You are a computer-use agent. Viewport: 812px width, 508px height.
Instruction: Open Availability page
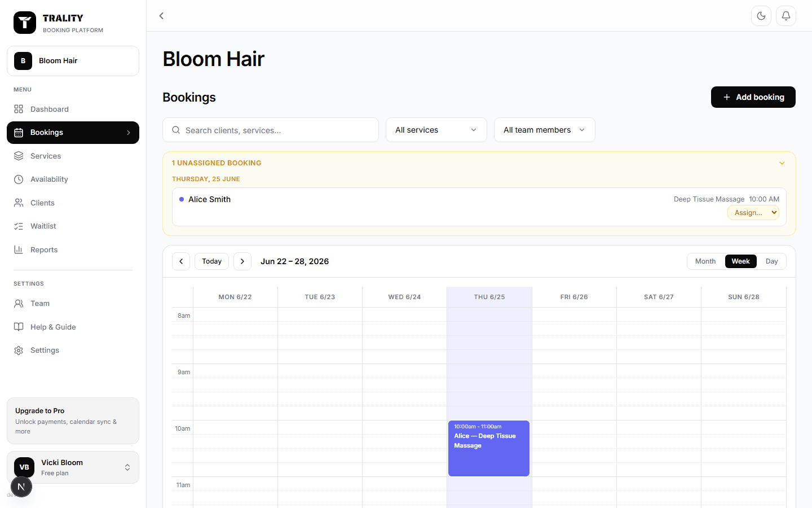click(73, 179)
